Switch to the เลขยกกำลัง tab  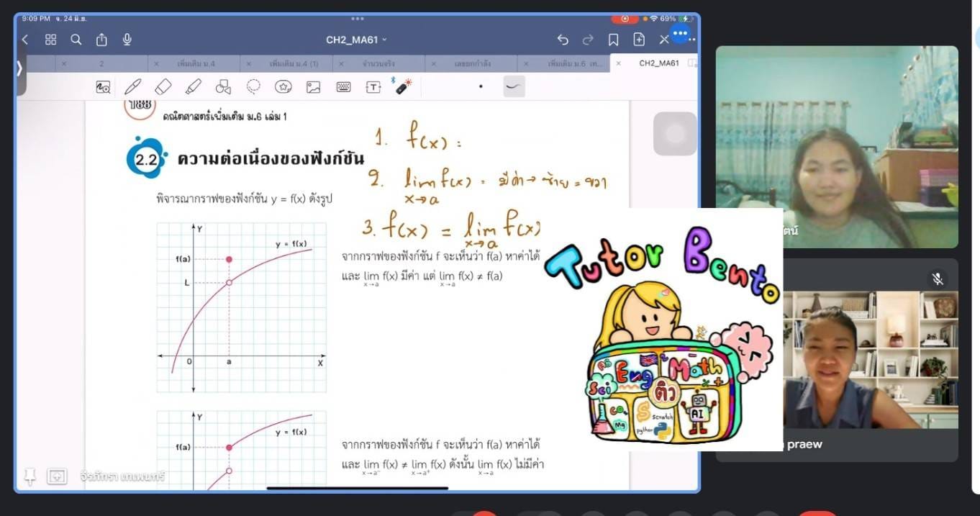pos(471,63)
